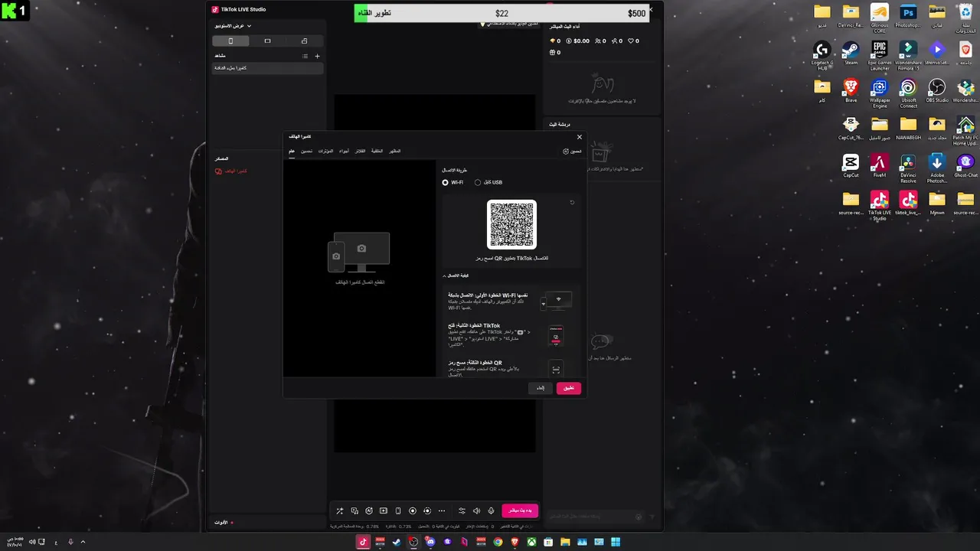Click the AI enhance button in dialog header
Screen dimensions: 980x551
pos(572,152)
